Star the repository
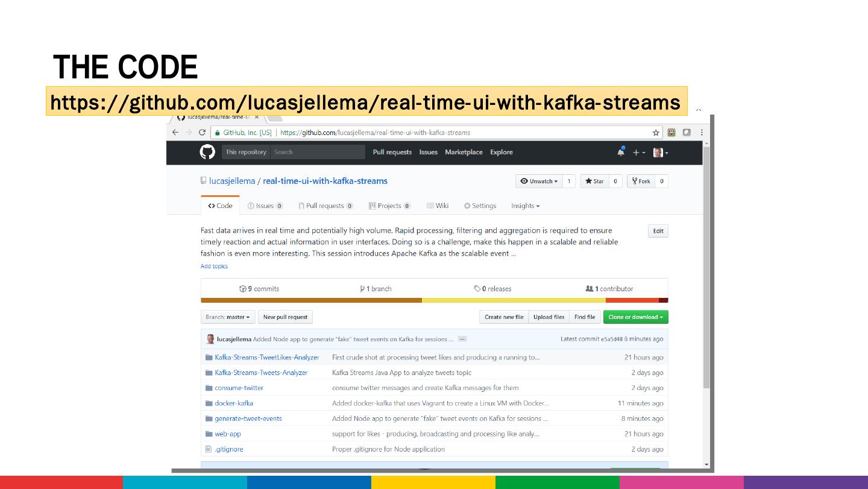This screenshot has width=868, height=489. click(x=594, y=181)
